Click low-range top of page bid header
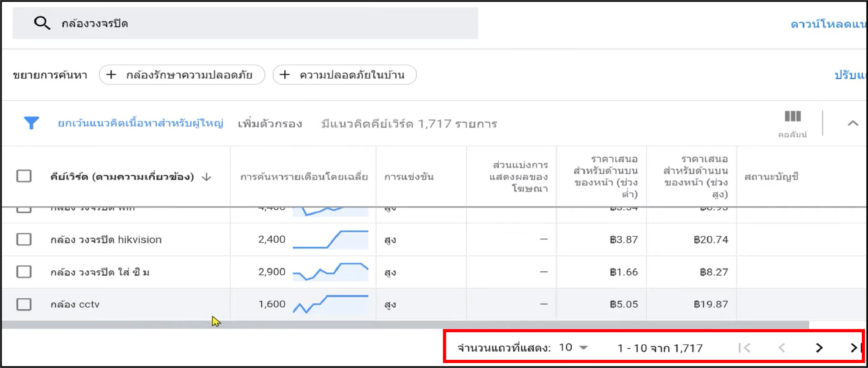The width and height of the screenshot is (868, 368). click(x=606, y=176)
